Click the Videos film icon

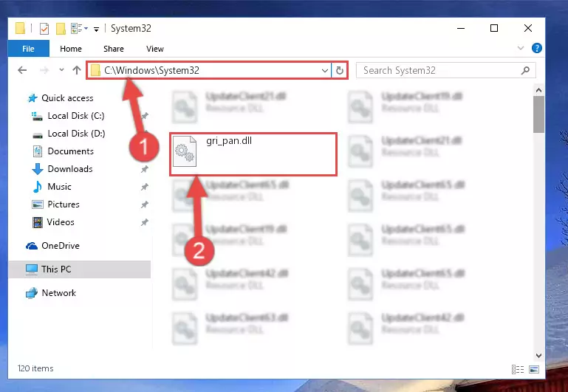(x=38, y=222)
